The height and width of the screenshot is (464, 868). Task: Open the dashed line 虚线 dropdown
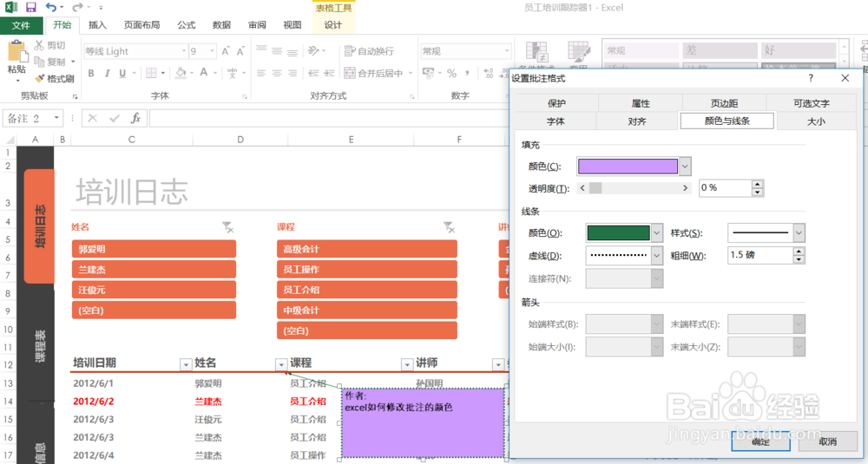click(x=656, y=256)
